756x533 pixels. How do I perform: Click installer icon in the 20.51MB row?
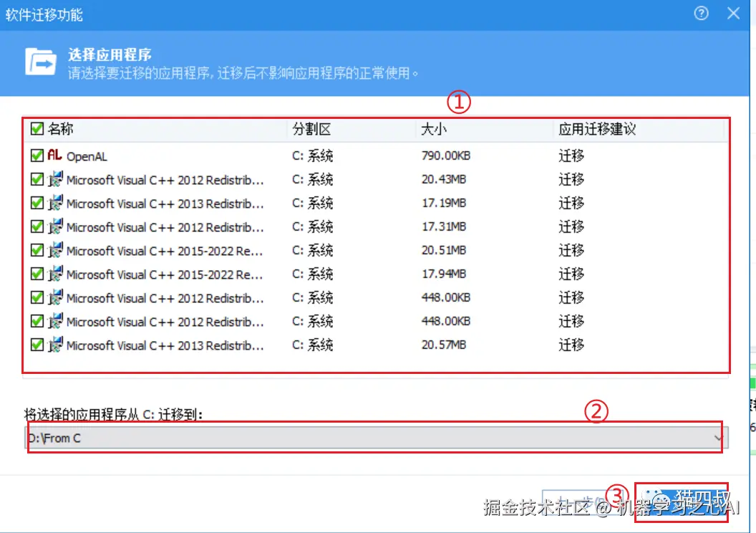[55, 250]
